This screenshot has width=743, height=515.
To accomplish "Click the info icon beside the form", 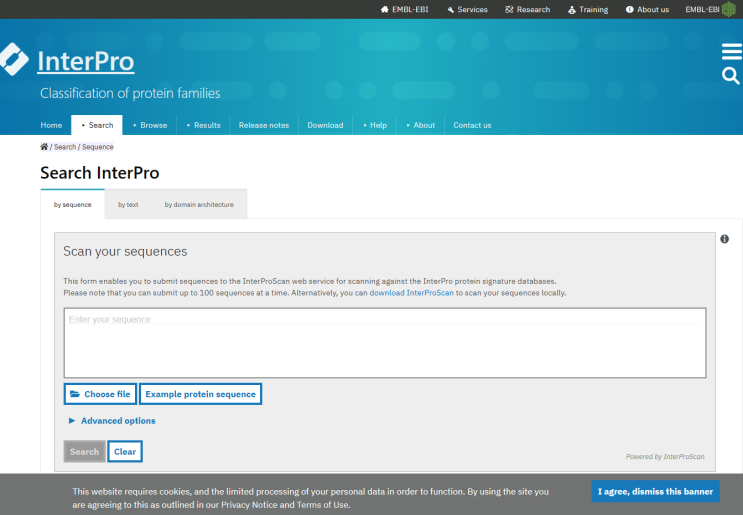I will point(724,239).
